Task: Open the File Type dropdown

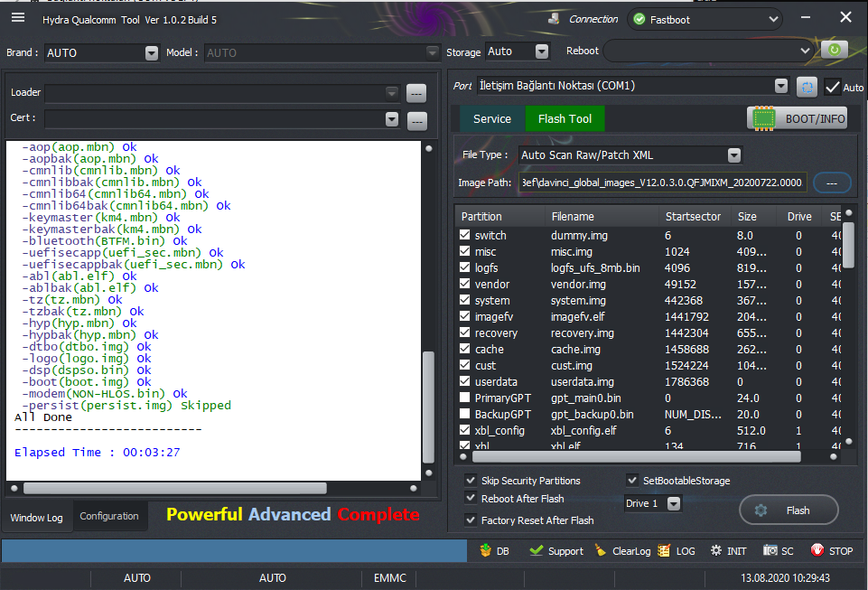Action: pyautogui.click(x=734, y=155)
